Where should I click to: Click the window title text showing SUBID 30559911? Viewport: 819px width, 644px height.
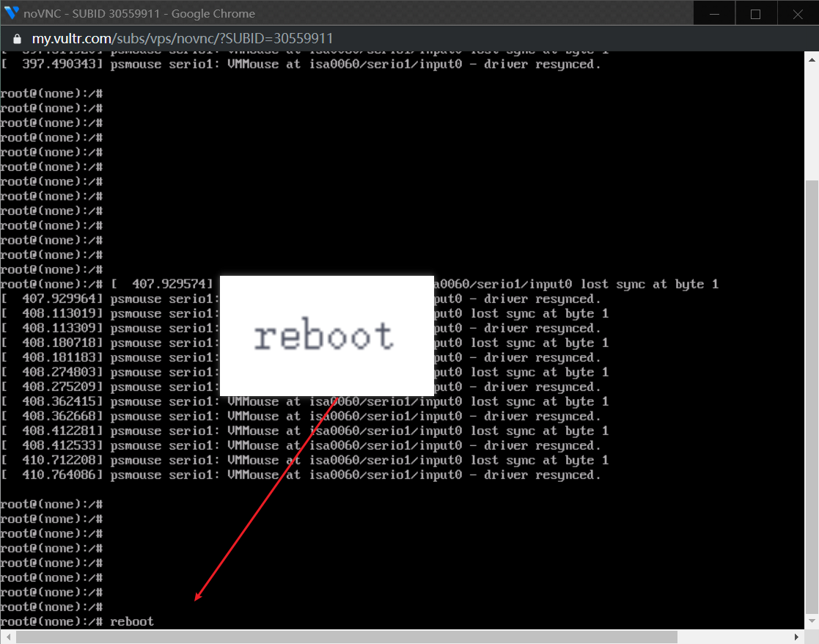139,13
